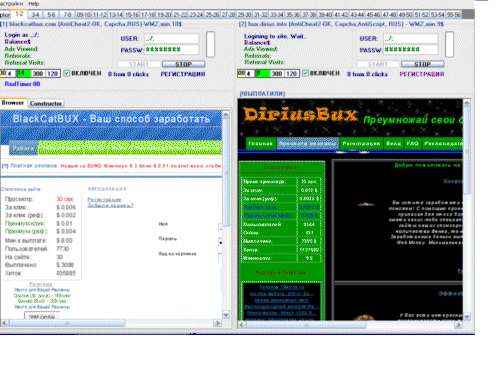This screenshot has height=375, width=500.
Task: Open the 11-12 sites tab
Action: [x=99, y=15]
